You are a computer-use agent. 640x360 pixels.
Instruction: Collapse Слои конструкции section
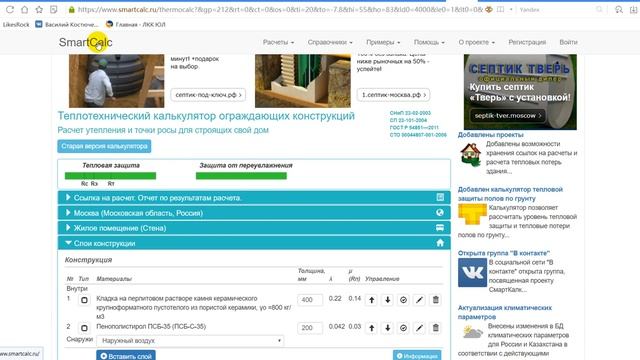point(254,243)
